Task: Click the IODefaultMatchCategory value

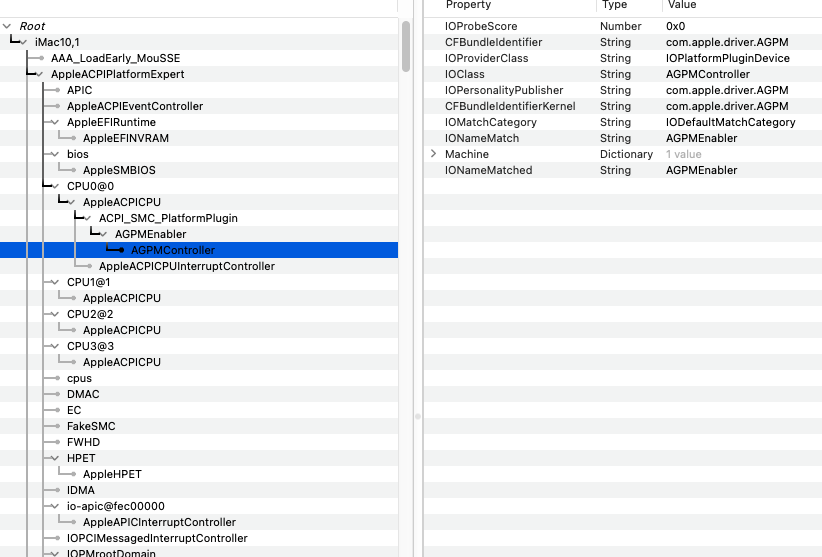Action: click(730, 122)
